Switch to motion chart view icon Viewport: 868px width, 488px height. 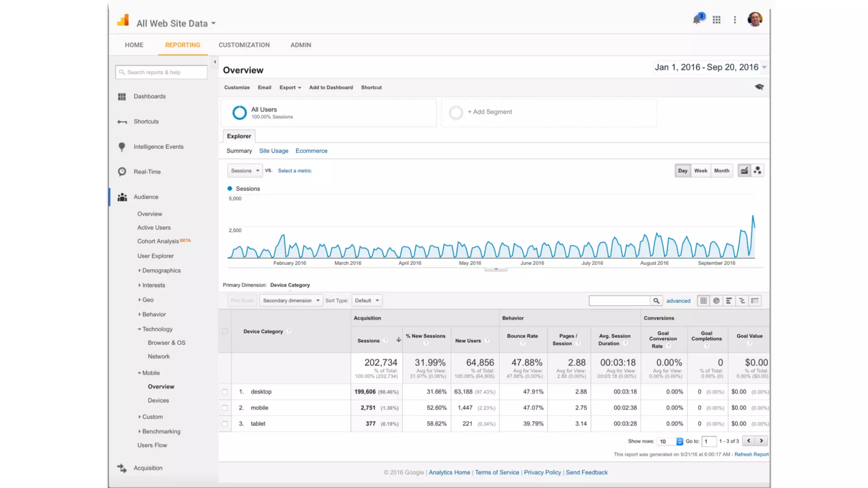pos(757,171)
